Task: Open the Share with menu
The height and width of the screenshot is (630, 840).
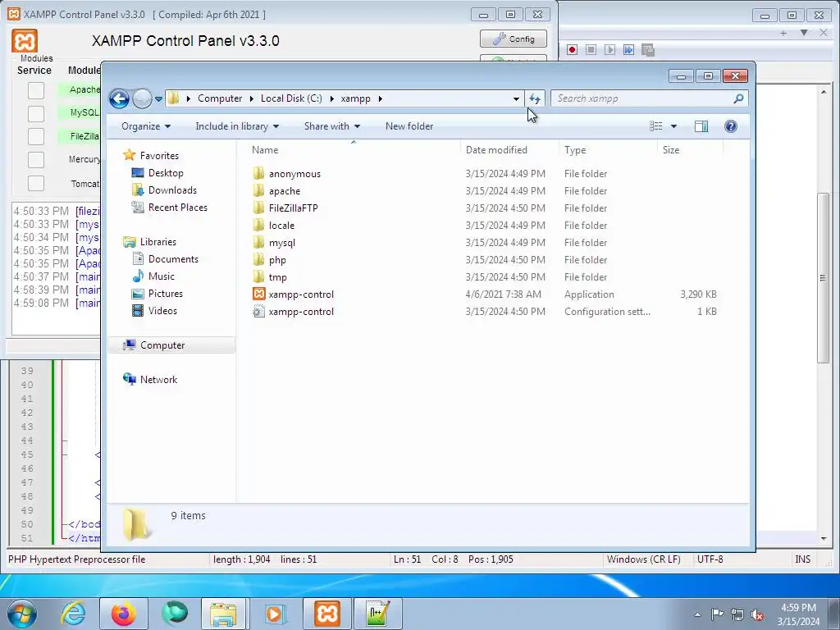Action: [332, 126]
